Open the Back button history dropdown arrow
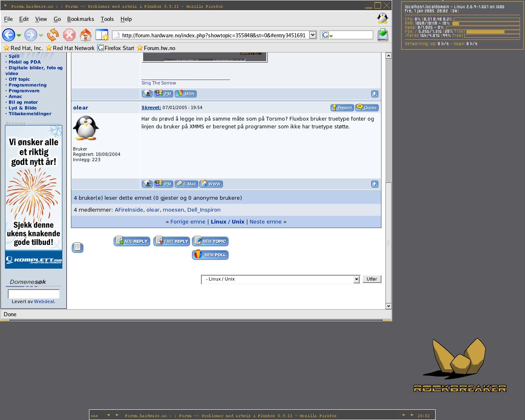Viewport: 525px width, 420px height. 19,36
